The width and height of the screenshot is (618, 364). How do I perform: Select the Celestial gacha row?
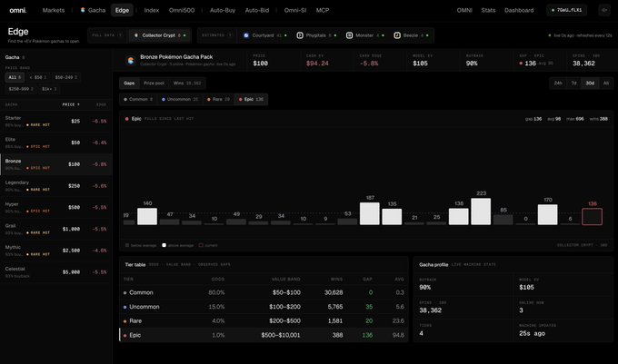[x=56, y=272]
